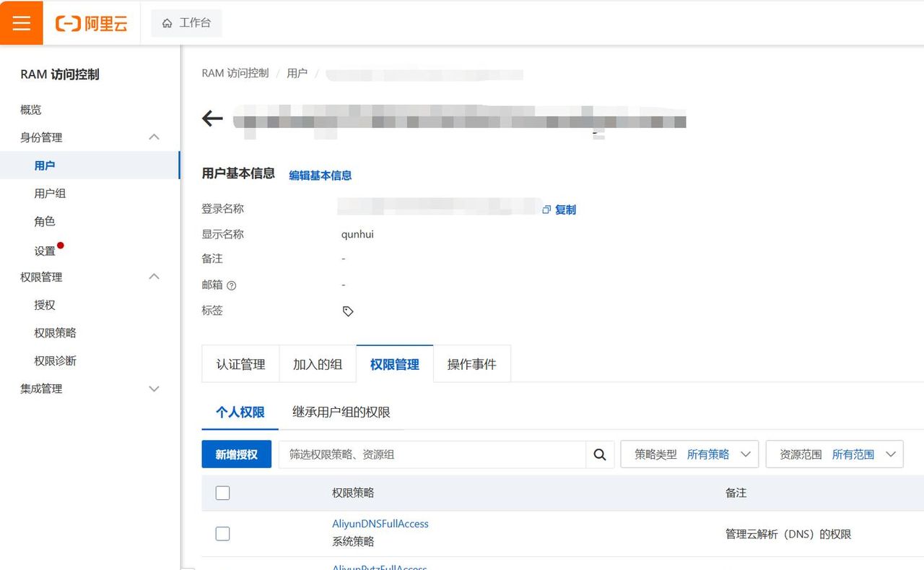Screen dimensions: 924x570
Task: Open the AliyunDNSFullAccess policy link
Action: pyautogui.click(x=380, y=524)
